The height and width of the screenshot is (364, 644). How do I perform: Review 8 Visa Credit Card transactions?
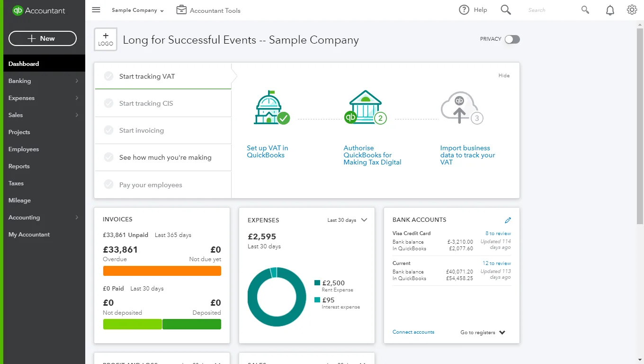498,234
